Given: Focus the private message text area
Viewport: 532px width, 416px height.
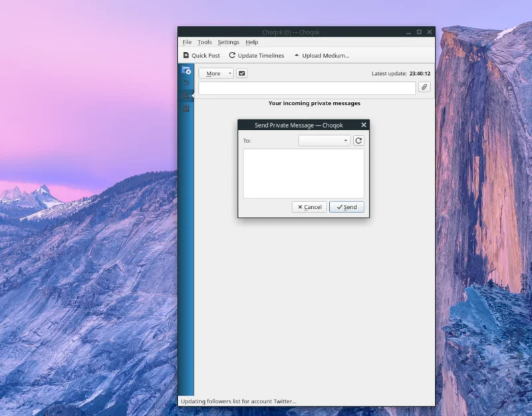Looking at the screenshot, I should [303, 174].
